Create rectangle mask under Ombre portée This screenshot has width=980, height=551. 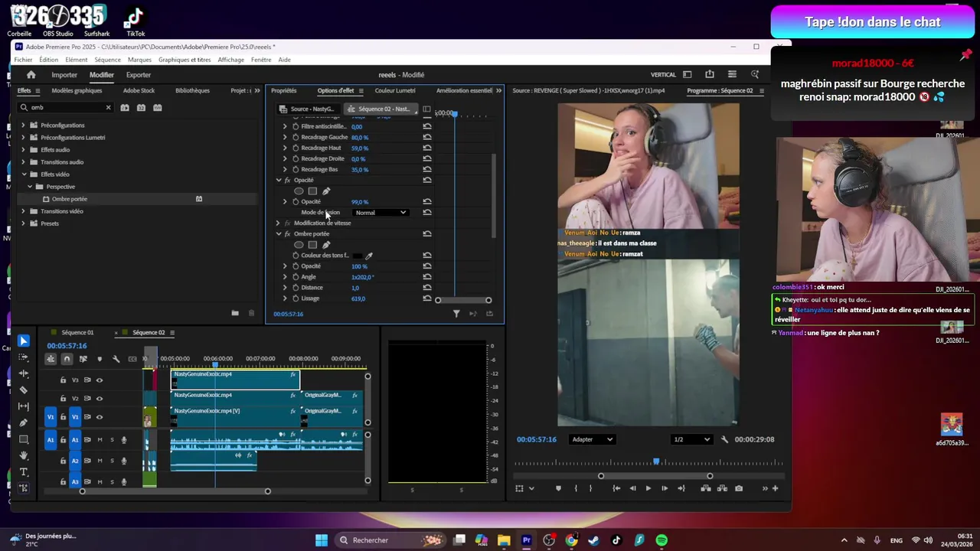[312, 245]
